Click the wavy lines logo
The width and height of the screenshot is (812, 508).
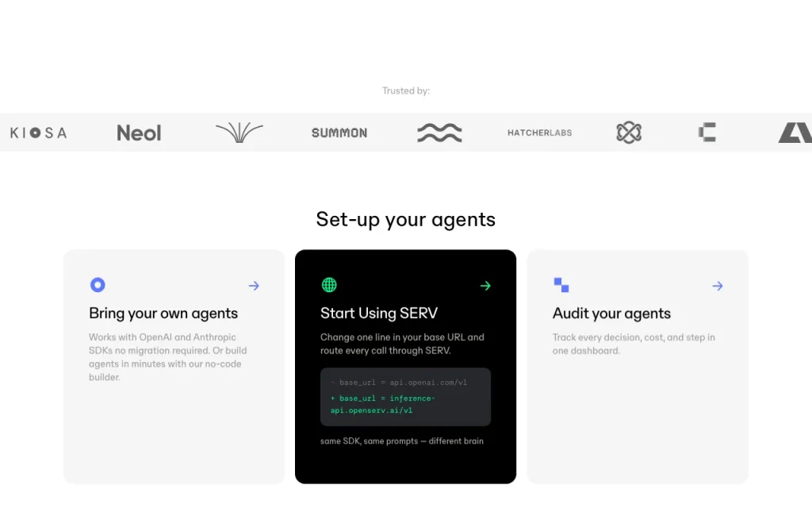pyautogui.click(x=439, y=133)
